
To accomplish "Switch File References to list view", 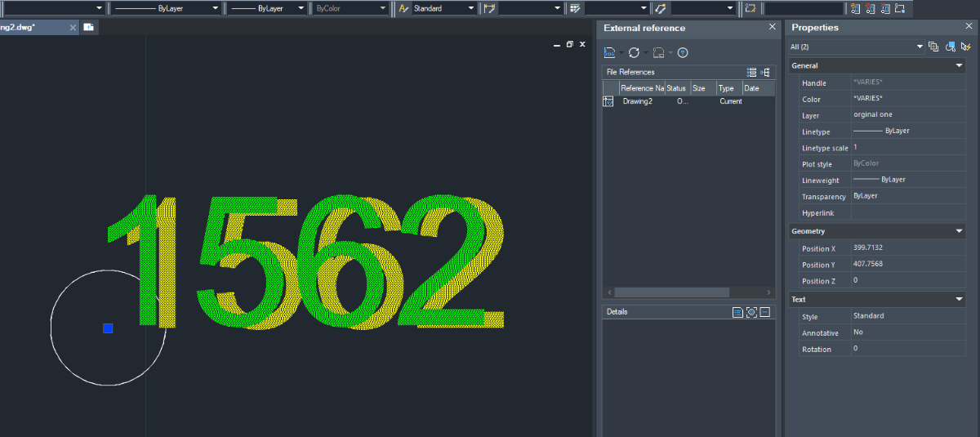I will [x=751, y=72].
